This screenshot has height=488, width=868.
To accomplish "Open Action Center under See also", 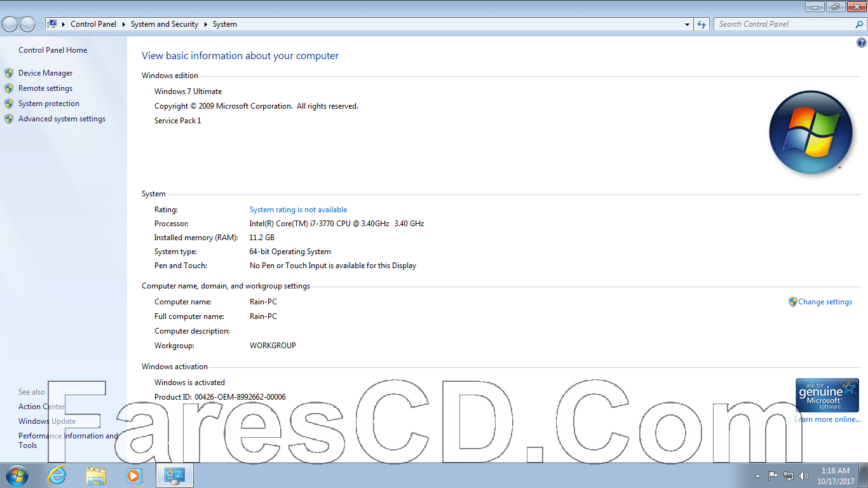I will pos(42,407).
